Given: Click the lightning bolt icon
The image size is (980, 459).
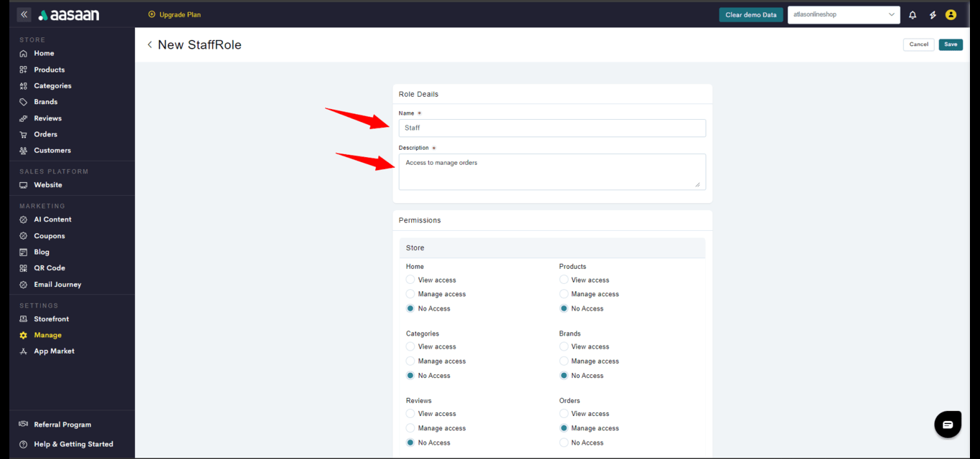Looking at the screenshot, I should click(x=933, y=15).
